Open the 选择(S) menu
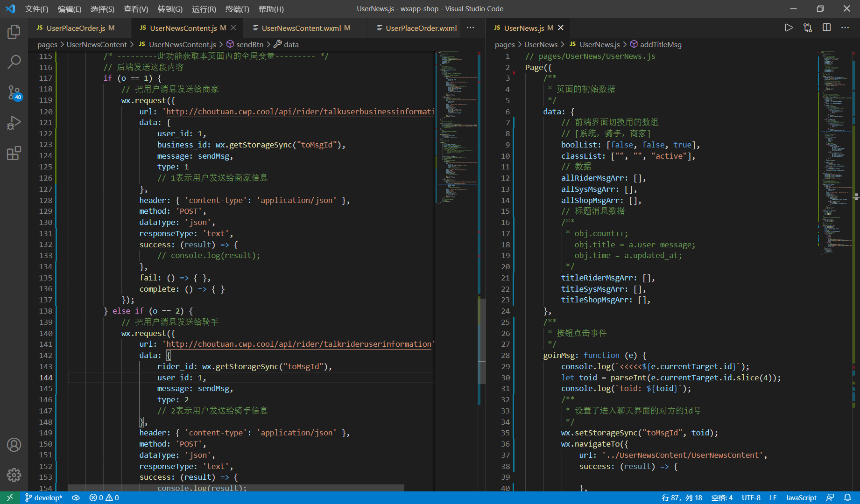 pos(102,9)
